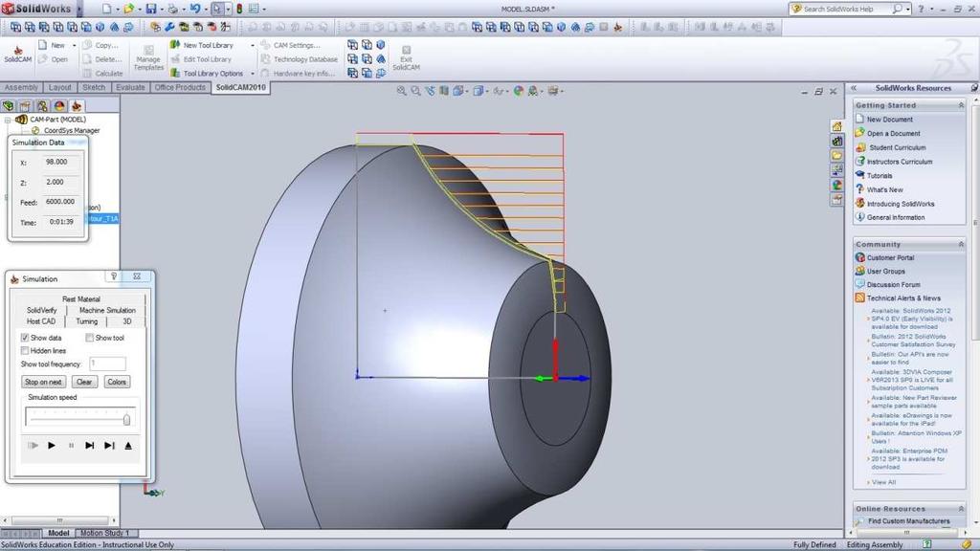
Task: Open the PropertyManager tab icon
Action: 25,105
